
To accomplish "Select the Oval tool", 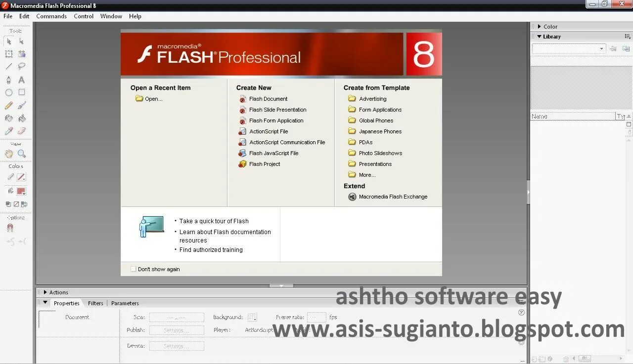I will (x=9, y=92).
